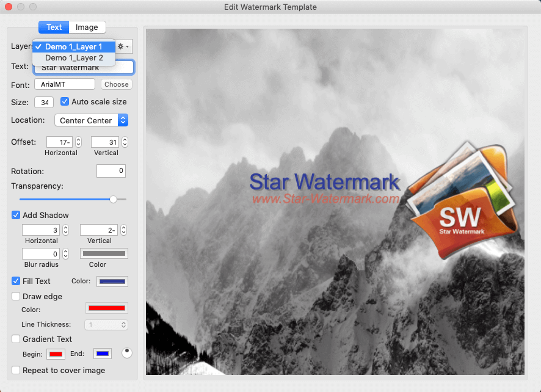Screen dimensions: 541x392
Task: Toggle Auto scale size checkbox
Action: point(65,101)
